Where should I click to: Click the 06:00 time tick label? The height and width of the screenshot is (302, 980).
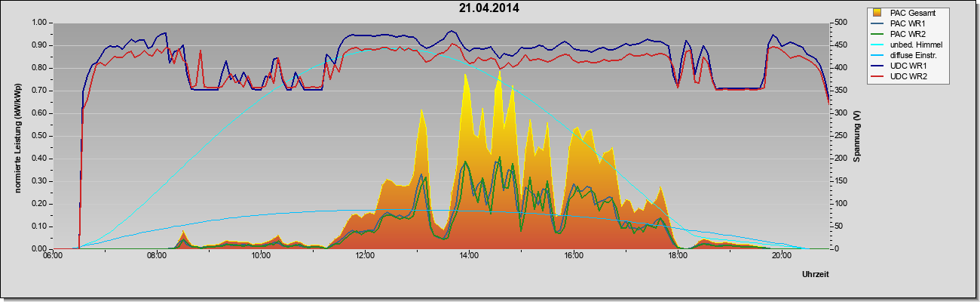click(53, 257)
